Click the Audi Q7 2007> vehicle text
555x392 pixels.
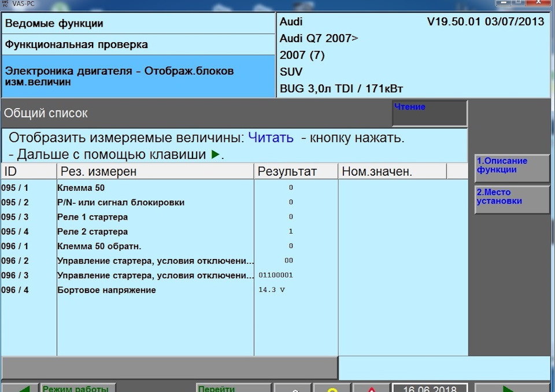click(x=319, y=38)
